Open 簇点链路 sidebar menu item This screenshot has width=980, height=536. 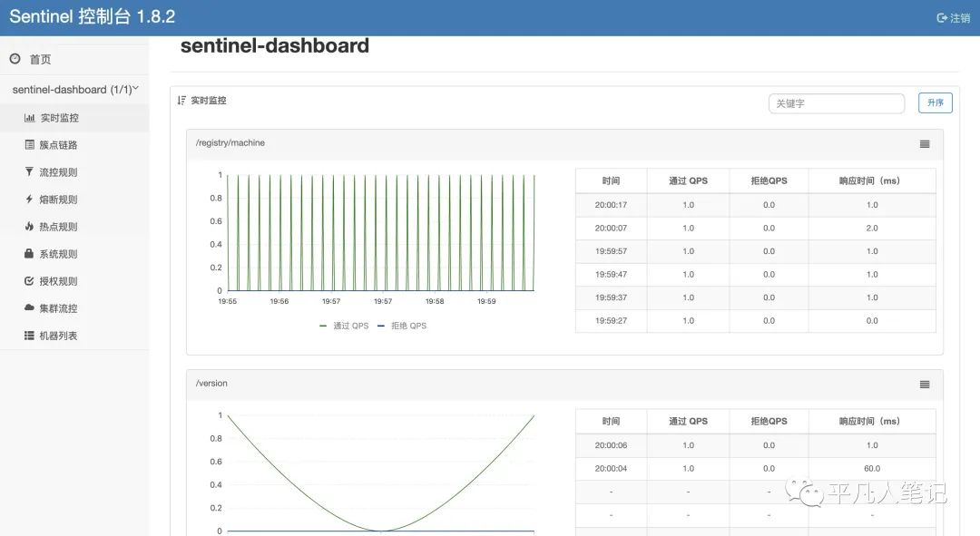pyautogui.click(x=74, y=144)
